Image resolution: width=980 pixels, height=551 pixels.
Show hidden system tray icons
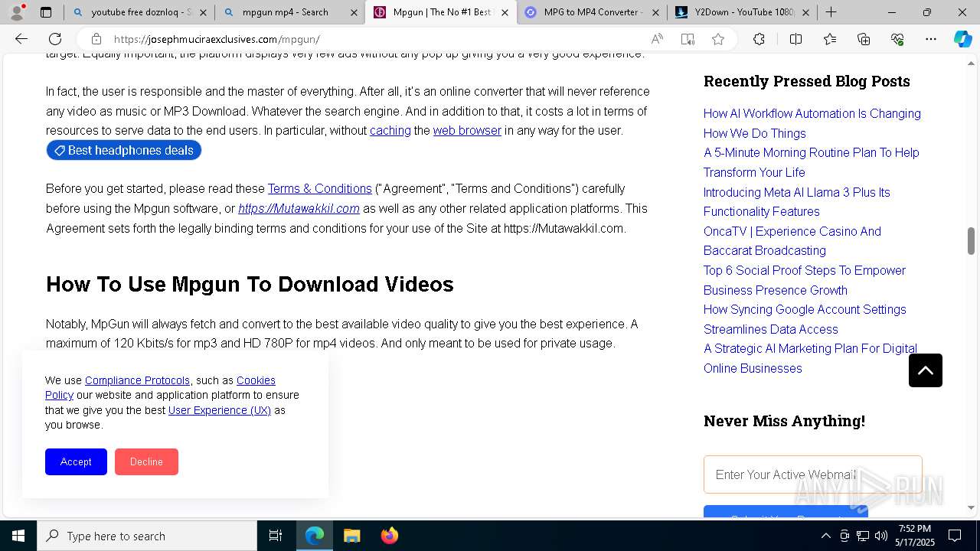[825, 536]
